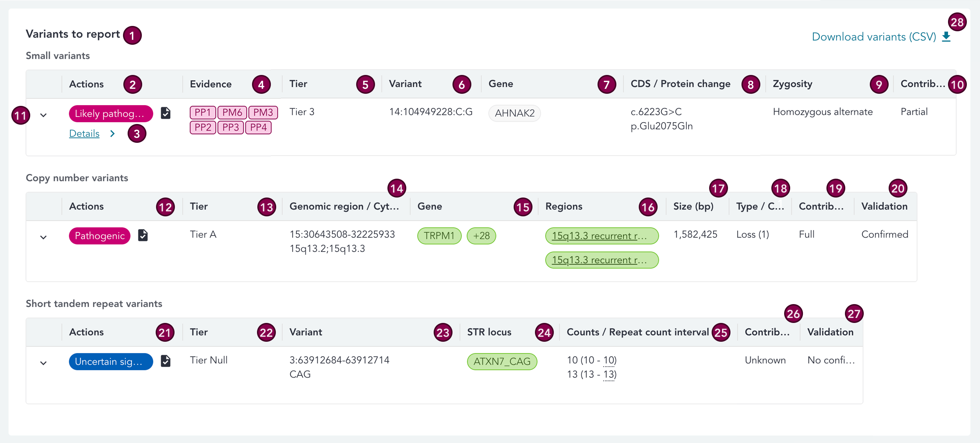980x443 pixels.
Task: Click Download variants (CSV) link
Action: tap(873, 37)
